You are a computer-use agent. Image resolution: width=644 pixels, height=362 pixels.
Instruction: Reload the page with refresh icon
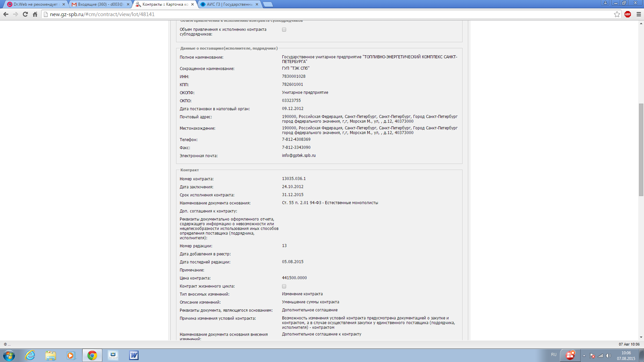click(25, 14)
